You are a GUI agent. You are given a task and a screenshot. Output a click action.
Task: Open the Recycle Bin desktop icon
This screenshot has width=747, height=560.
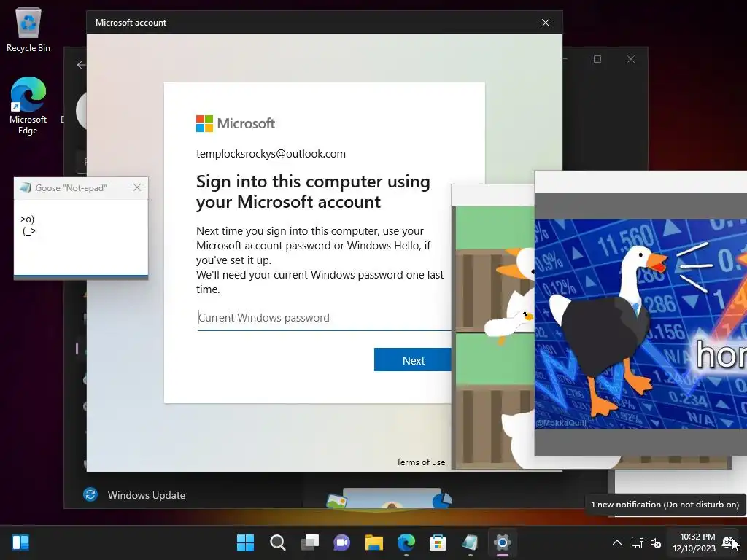(28, 29)
